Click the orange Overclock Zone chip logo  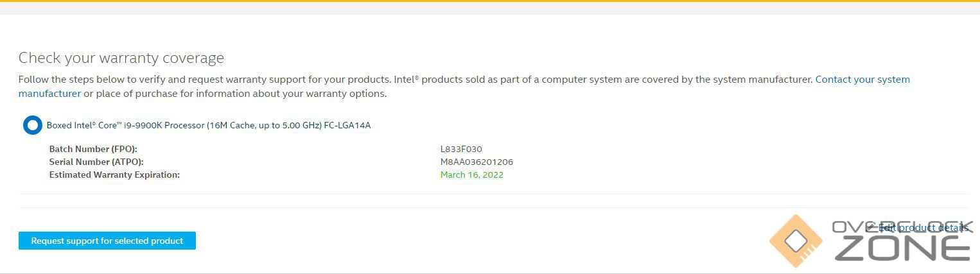point(796,241)
